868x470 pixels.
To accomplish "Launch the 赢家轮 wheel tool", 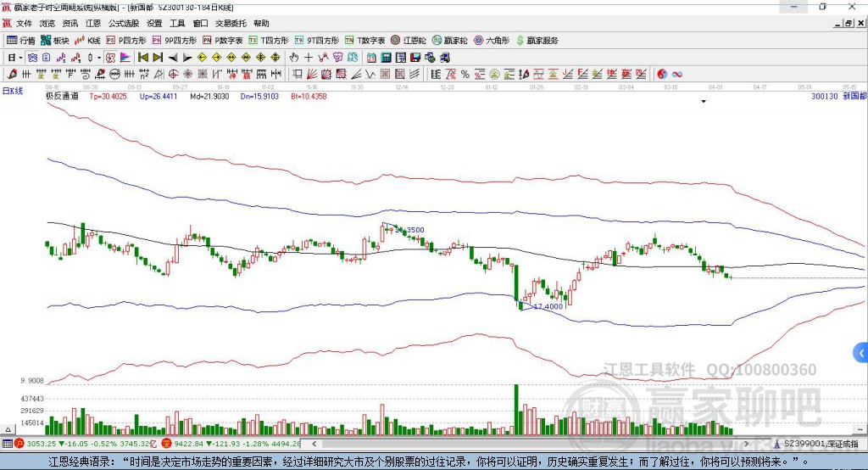I will coord(449,41).
